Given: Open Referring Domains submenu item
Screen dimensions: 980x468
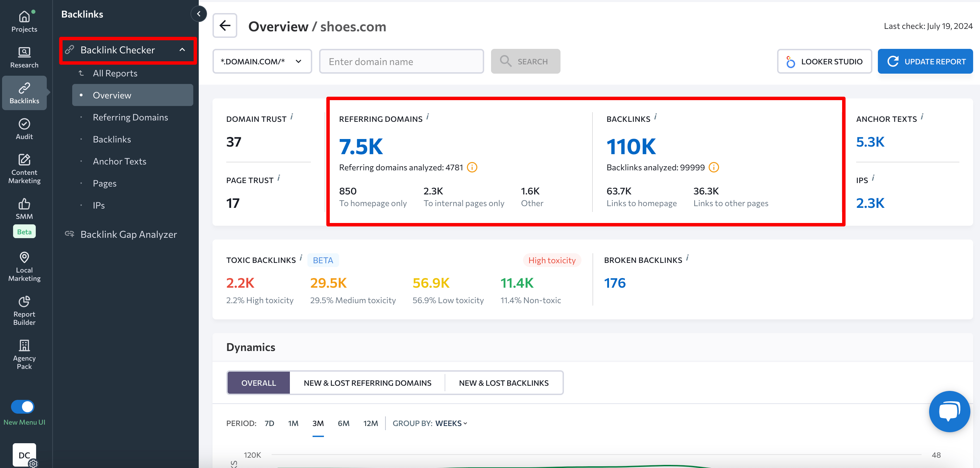Looking at the screenshot, I should click(130, 117).
